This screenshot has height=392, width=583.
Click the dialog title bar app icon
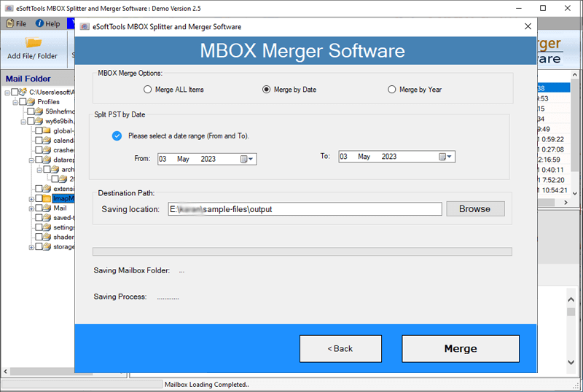coord(85,27)
